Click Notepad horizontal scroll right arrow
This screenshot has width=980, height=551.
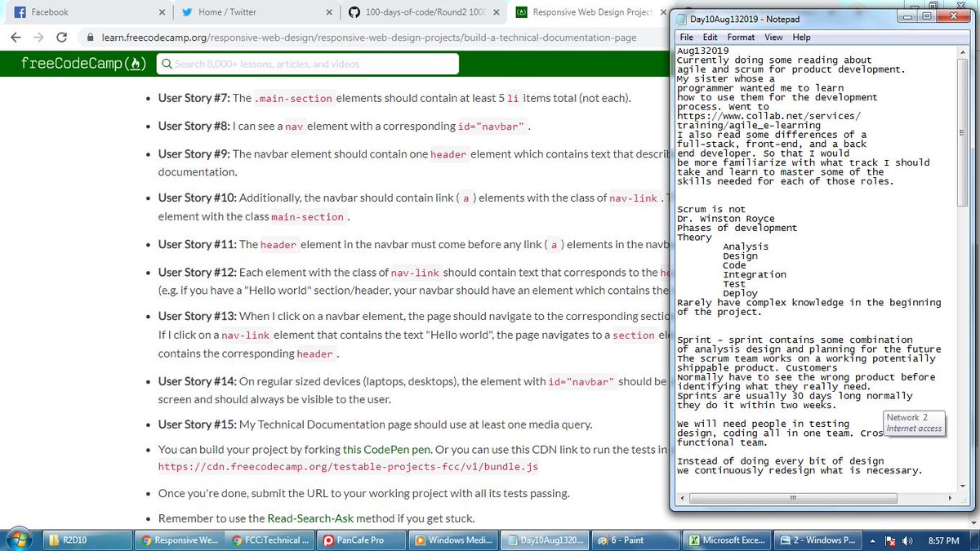click(948, 498)
